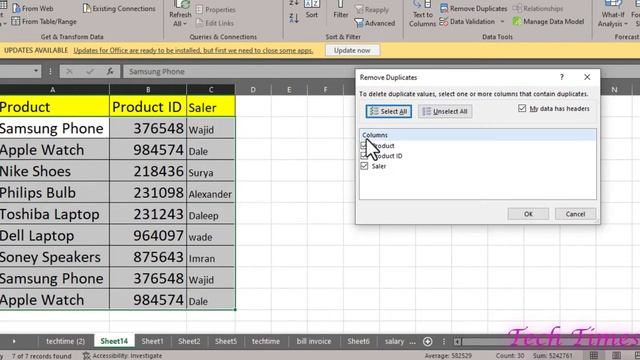
Task: Toggle My data has headers checkbox
Action: pyautogui.click(x=522, y=109)
